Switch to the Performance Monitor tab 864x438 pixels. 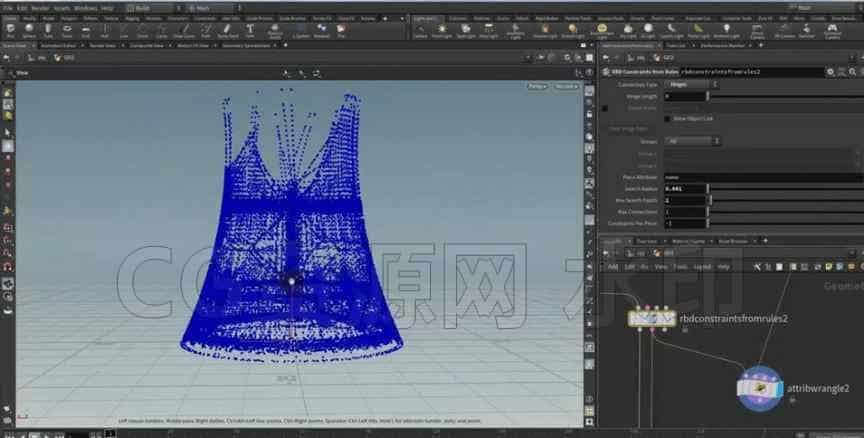(723, 46)
